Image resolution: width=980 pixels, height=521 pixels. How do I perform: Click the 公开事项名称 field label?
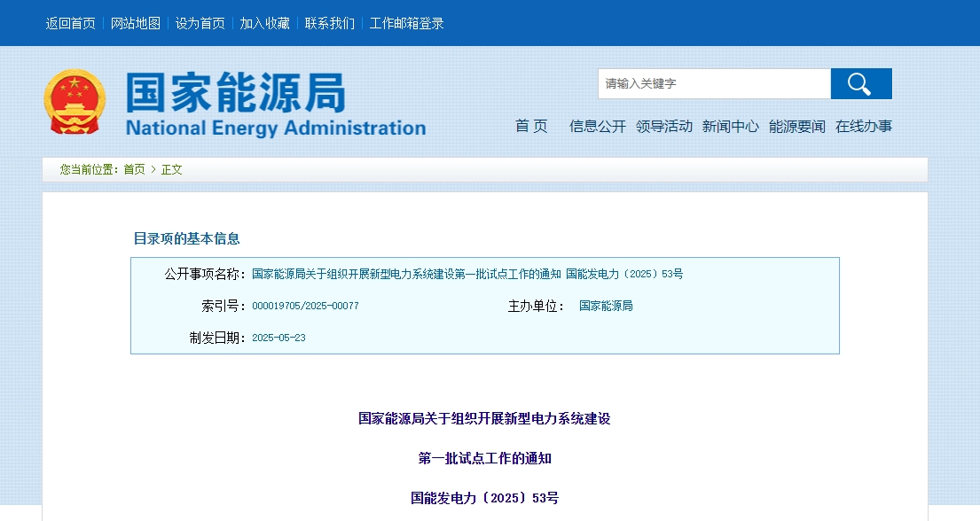[x=205, y=275]
